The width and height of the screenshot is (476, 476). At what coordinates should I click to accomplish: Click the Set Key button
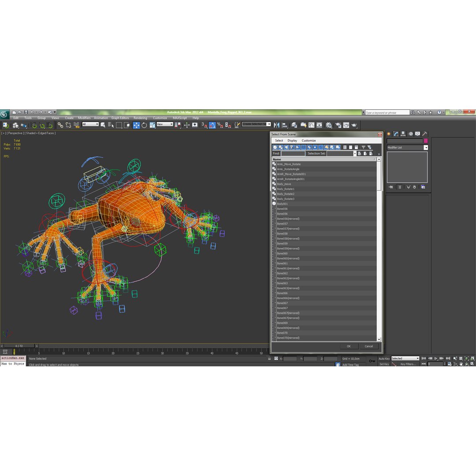pyautogui.click(x=384, y=364)
